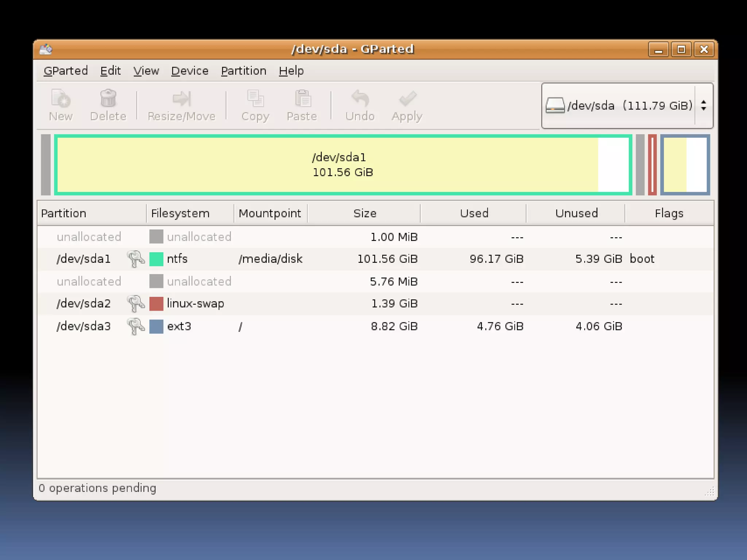This screenshot has width=747, height=560.
Task: Open the Device menu
Action: pos(190,71)
